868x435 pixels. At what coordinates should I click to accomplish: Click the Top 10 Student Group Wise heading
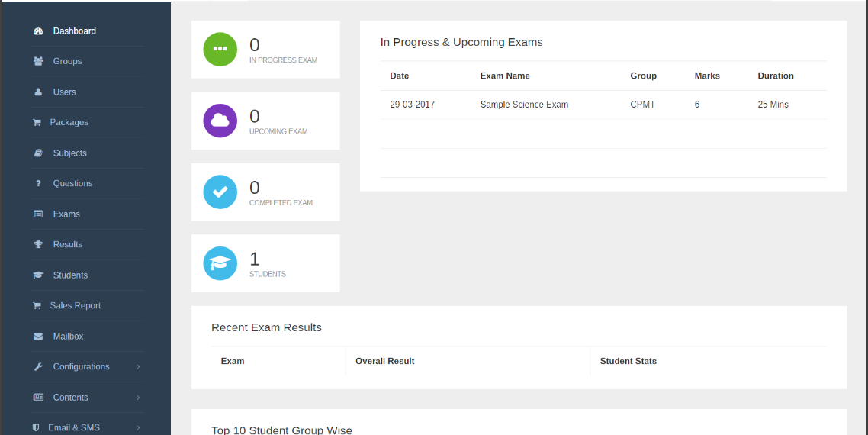click(281, 430)
